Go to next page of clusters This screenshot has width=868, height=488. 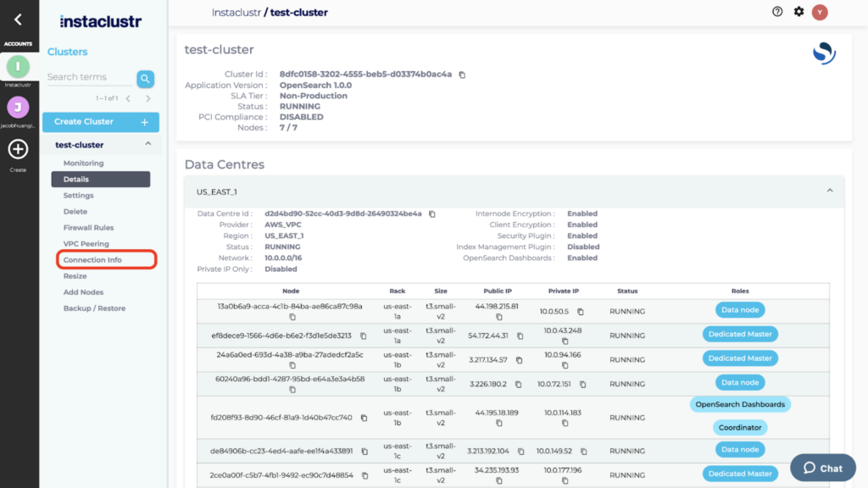[148, 99]
